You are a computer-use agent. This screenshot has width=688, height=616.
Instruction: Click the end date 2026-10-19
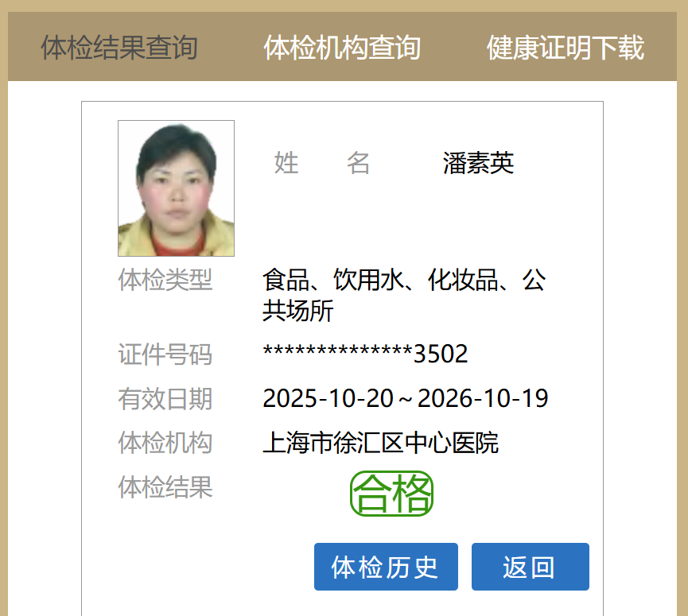(483, 398)
